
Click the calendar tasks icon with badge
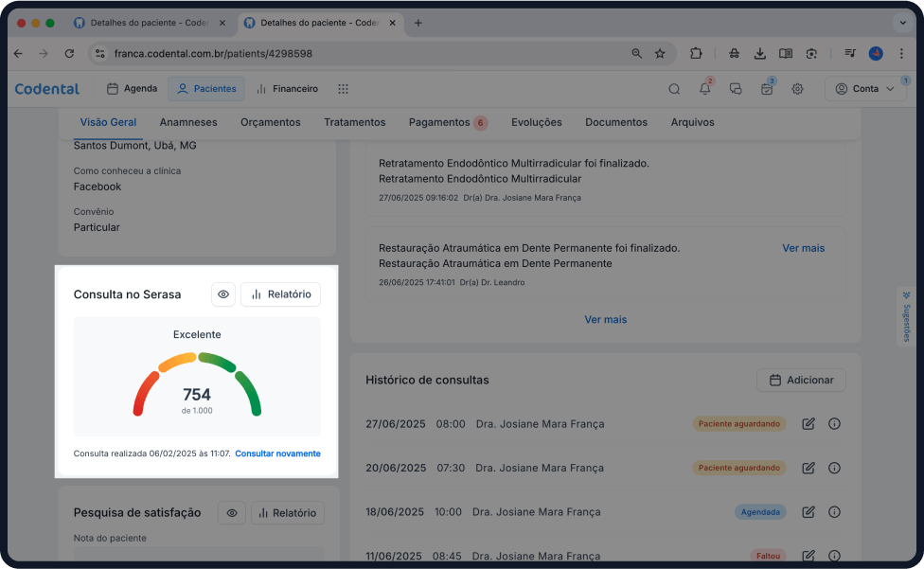[767, 89]
